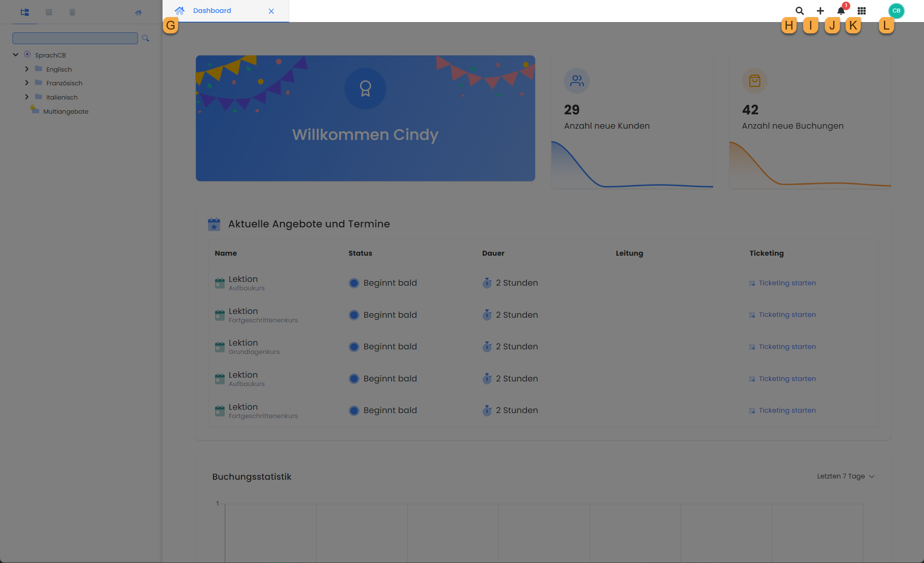The width and height of the screenshot is (924, 563).
Task: Open the archive view in the sidebar
Action: 49,12
